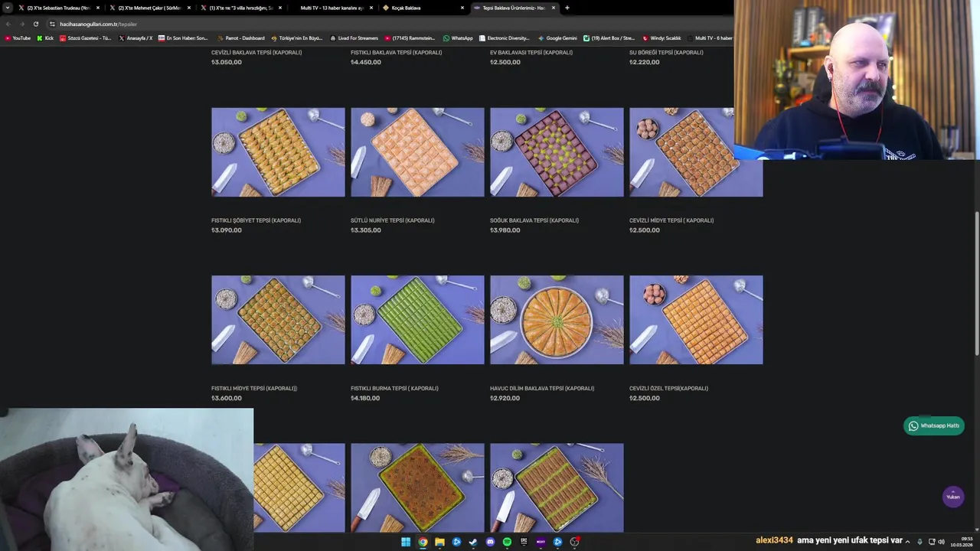Open Sütlü Nuriye Tepsi product image

pos(417,152)
